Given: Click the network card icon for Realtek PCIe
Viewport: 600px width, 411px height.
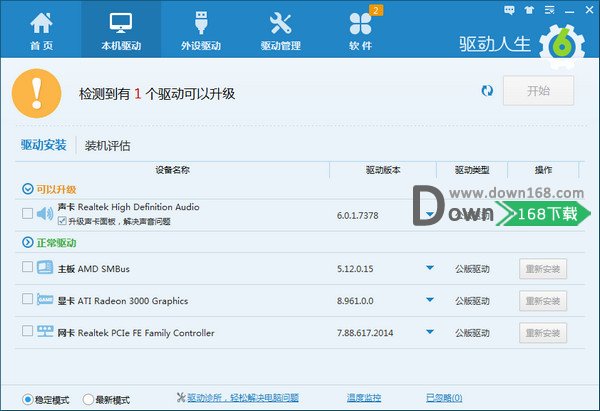Looking at the screenshot, I should [x=45, y=331].
